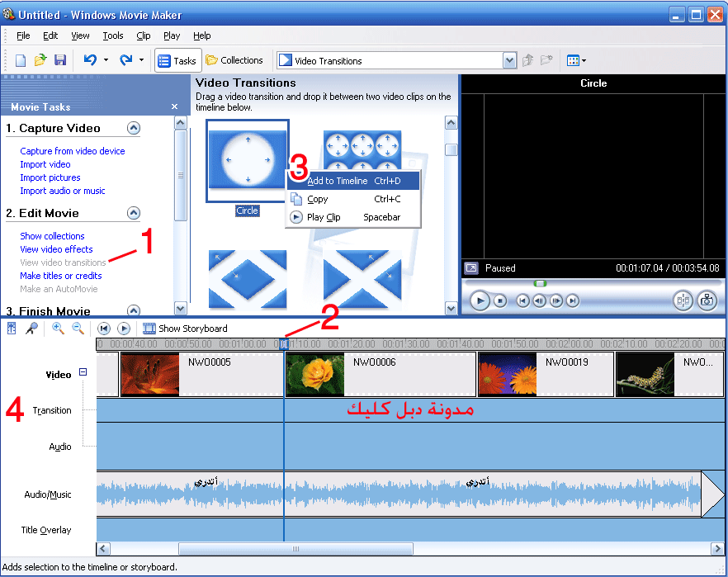This screenshot has width=728, height=577.
Task: Step to the previous frame
Action: 539,300
